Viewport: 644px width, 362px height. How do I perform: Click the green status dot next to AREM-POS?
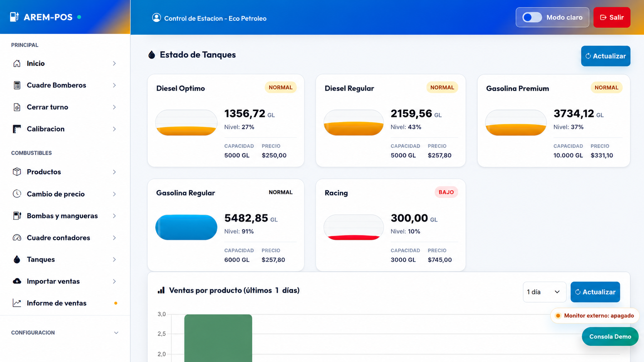pos(79,17)
